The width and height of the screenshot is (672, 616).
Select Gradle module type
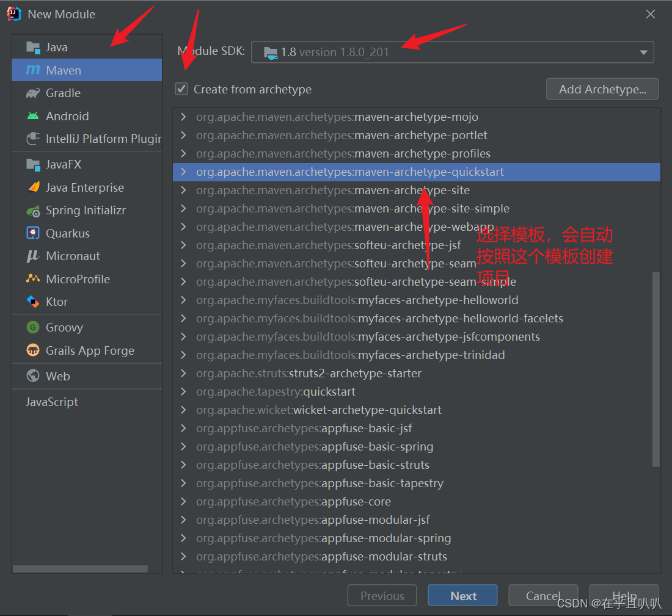click(87, 93)
